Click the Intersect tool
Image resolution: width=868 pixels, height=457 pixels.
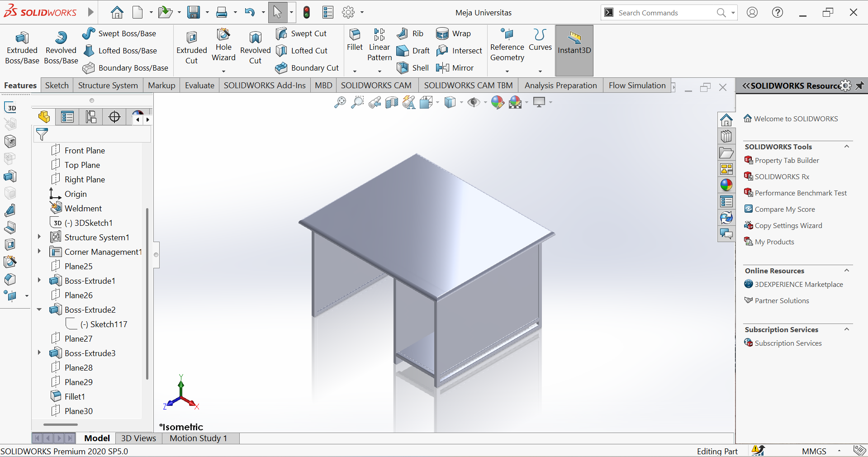(x=459, y=51)
